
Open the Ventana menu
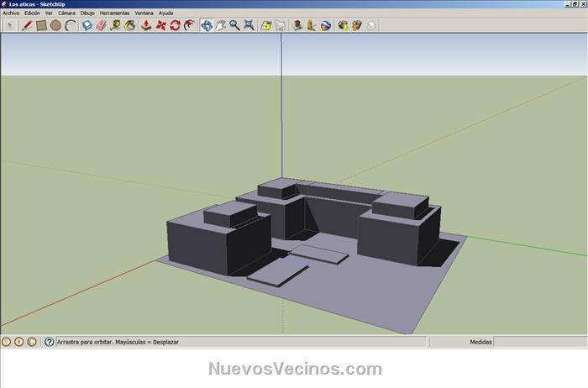[x=144, y=13]
